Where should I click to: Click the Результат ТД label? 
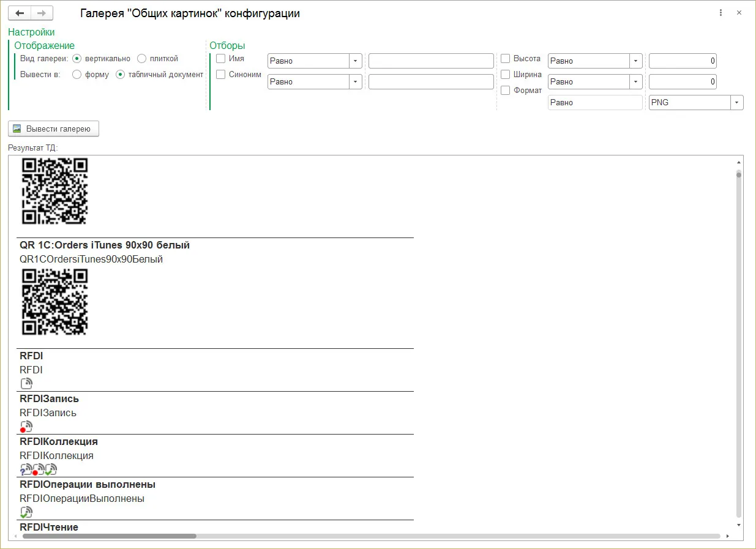(32, 148)
